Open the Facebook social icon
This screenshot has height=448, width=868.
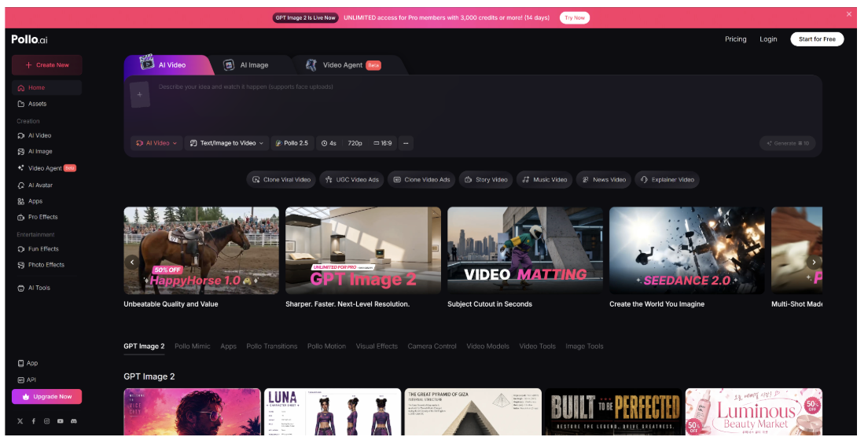click(x=33, y=421)
